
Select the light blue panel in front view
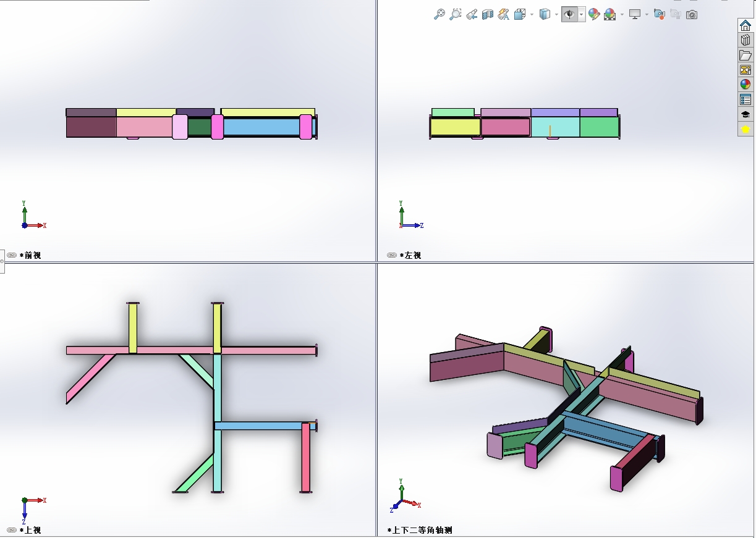tap(261, 127)
